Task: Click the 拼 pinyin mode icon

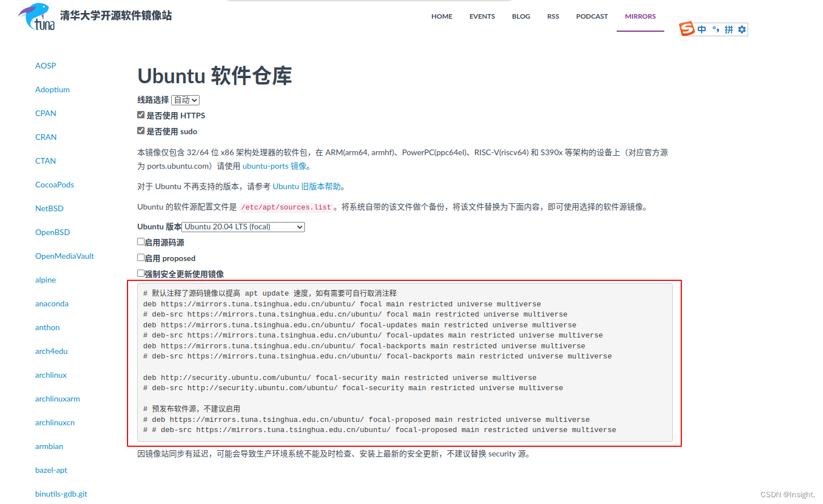Action: click(x=729, y=29)
